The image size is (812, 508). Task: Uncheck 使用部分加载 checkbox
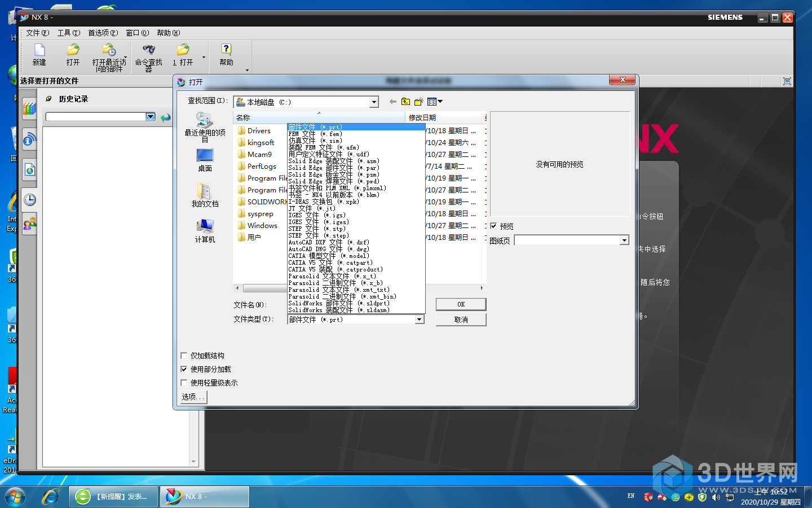[x=184, y=369]
